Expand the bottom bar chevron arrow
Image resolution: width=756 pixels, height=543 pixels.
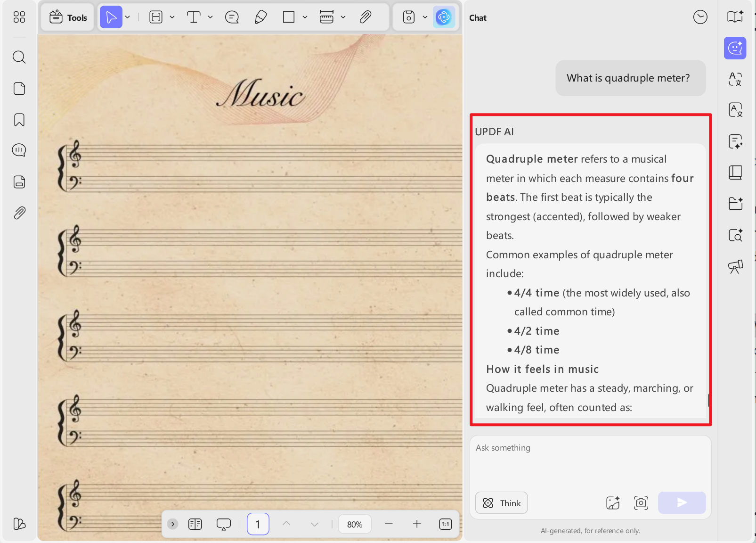(x=173, y=524)
